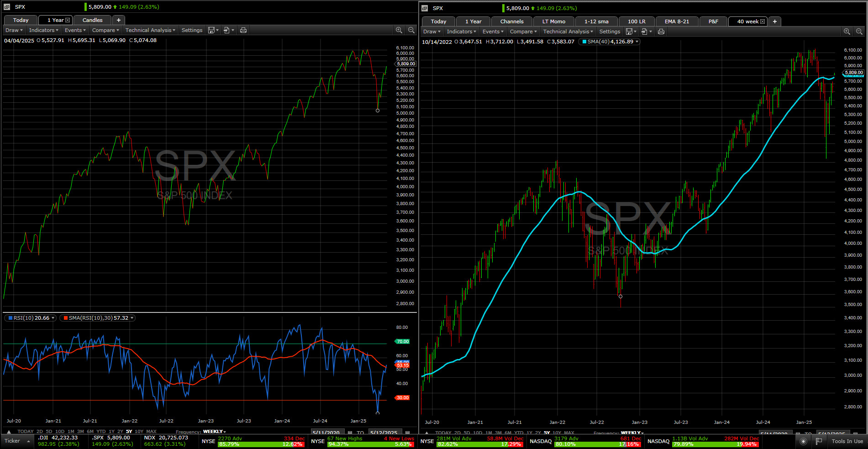Click the left chart end date field

pos(385,432)
